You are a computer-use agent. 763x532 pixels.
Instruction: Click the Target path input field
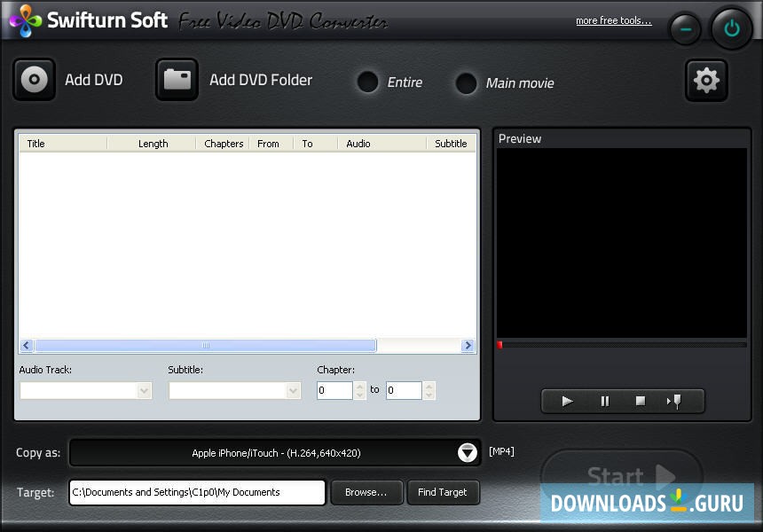197,492
